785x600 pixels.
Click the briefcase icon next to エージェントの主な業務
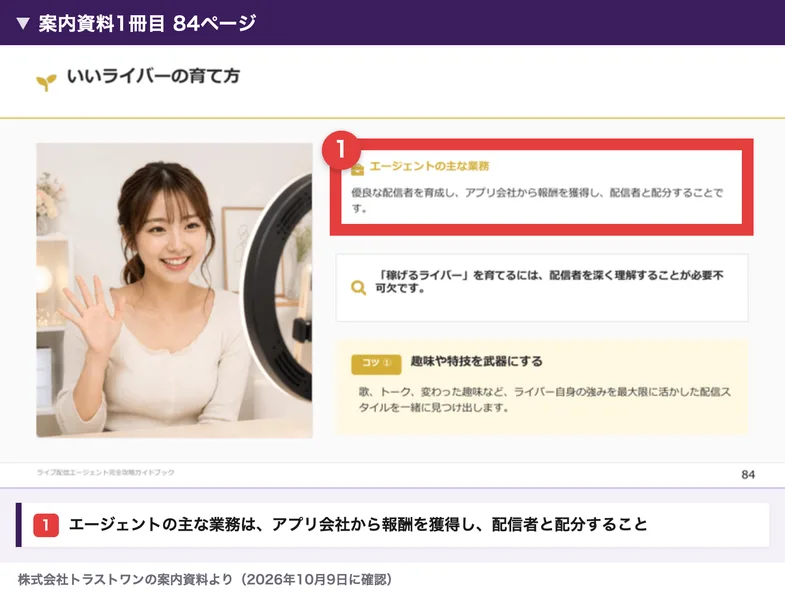pos(357,169)
